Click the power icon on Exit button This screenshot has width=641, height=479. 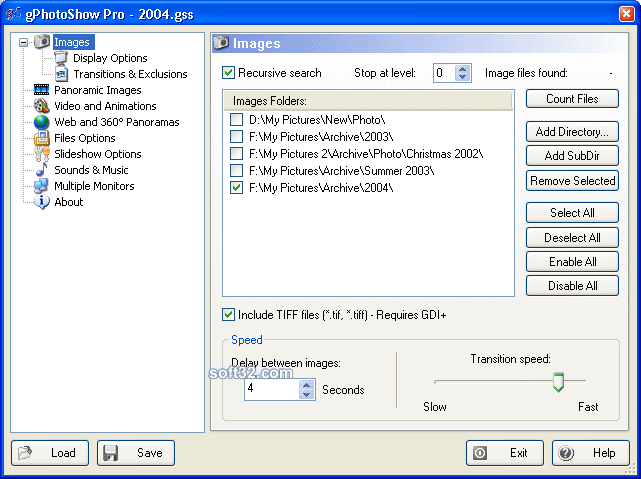coord(480,453)
